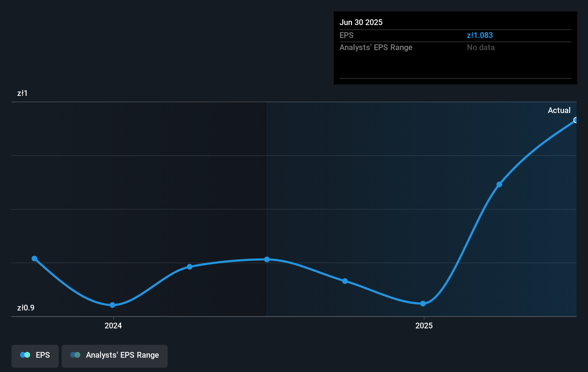Click the EPS data point between 2024 and mid-2024
588x372 pixels.
click(190, 267)
